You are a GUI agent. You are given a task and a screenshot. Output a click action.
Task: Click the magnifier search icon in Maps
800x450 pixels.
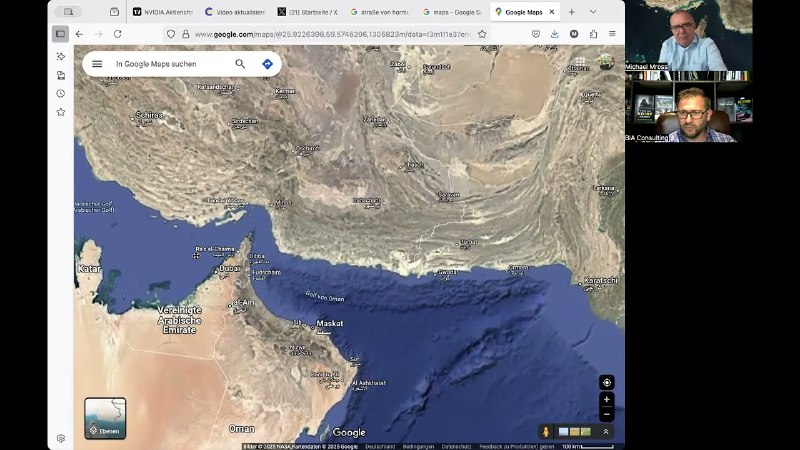240,64
